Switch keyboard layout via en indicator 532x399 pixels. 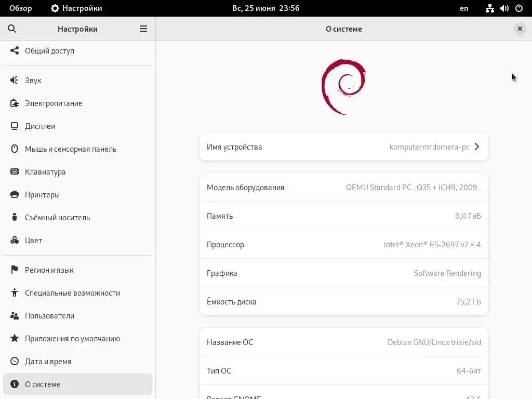pyautogui.click(x=464, y=8)
